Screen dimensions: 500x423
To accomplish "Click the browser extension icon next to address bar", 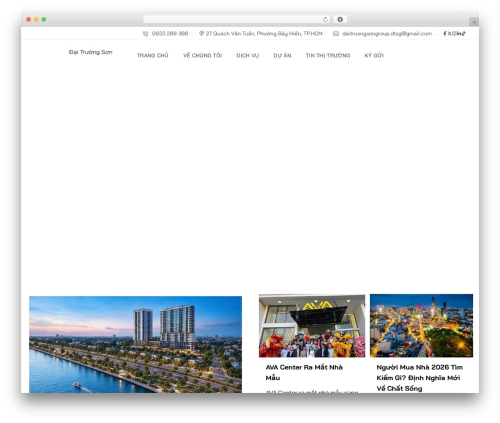I will click(x=340, y=19).
